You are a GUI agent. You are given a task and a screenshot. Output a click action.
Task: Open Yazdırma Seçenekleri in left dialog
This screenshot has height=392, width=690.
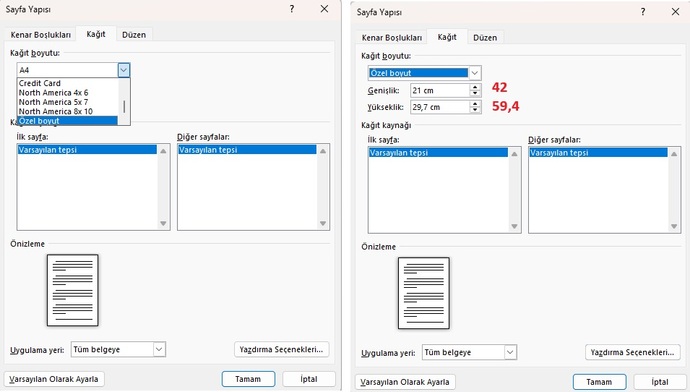(x=282, y=350)
